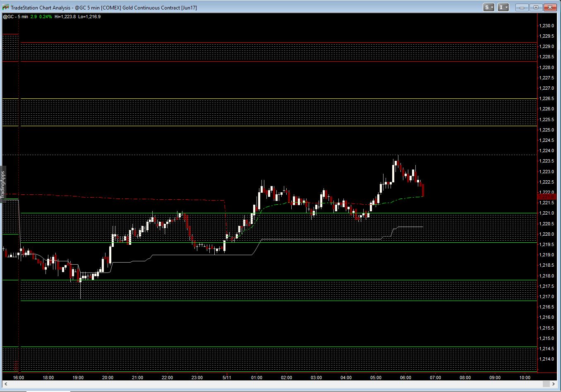Open the S symbol linking dropdown

(489, 7)
